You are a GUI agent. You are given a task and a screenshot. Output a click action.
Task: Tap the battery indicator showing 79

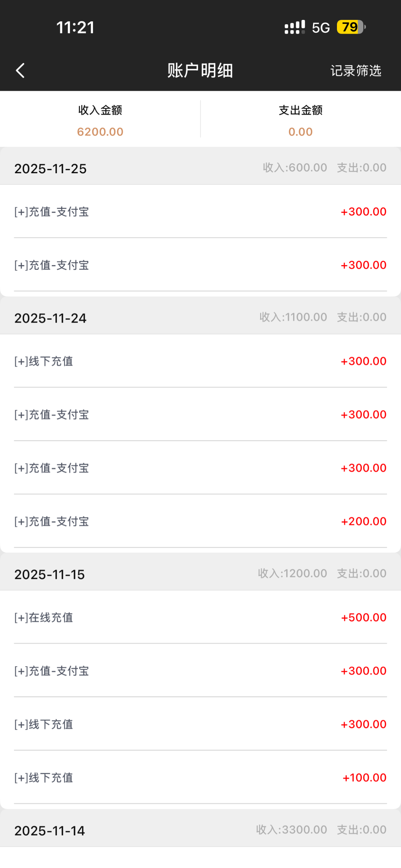[351, 27]
